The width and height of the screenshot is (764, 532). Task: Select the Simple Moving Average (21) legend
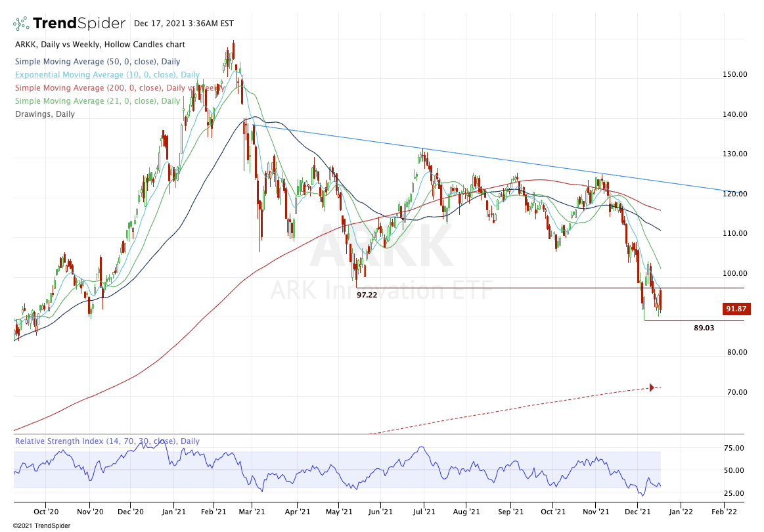(x=97, y=101)
